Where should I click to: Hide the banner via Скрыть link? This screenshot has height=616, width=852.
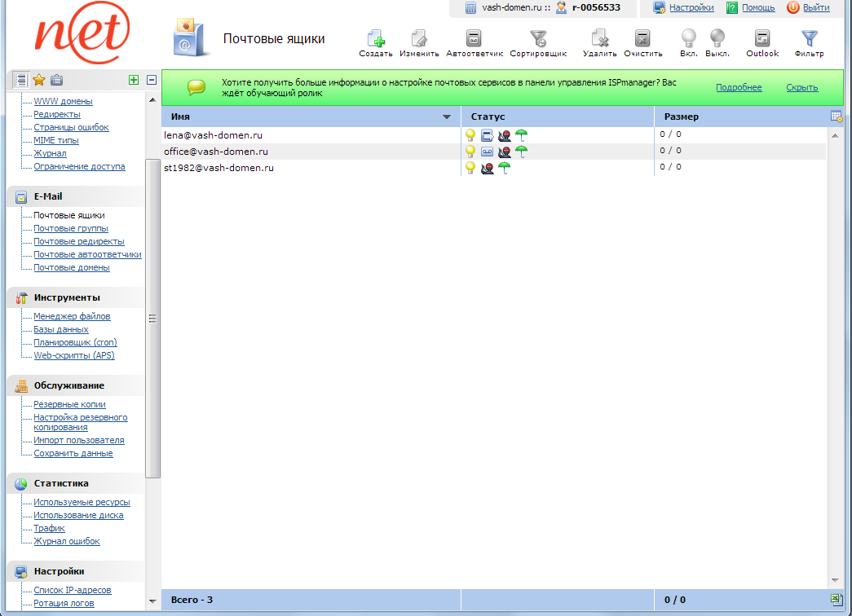point(802,87)
